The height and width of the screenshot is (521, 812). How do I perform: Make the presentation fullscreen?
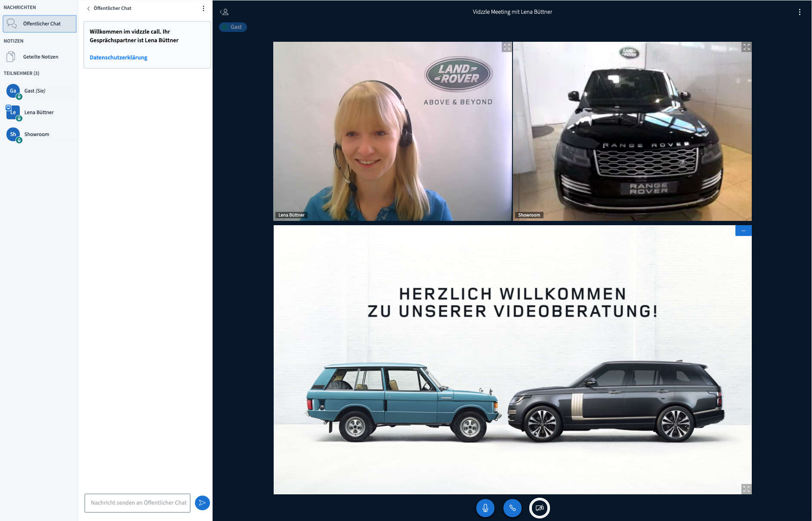[746, 489]
